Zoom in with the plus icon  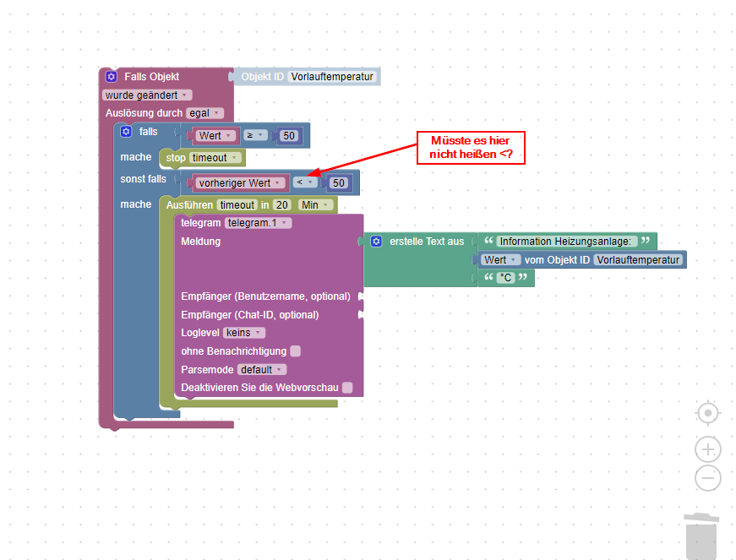pyautogui.click(x=708, y=450)
